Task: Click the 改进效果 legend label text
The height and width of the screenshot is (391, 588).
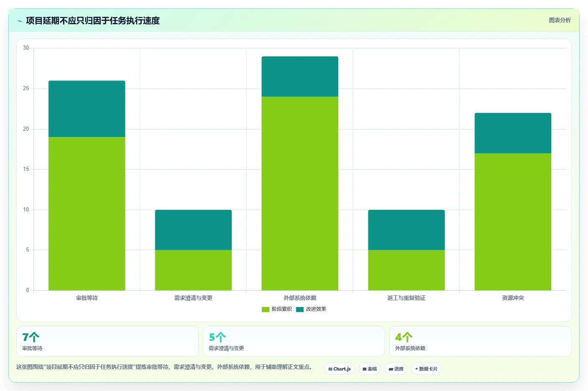Action: point(316,309)
